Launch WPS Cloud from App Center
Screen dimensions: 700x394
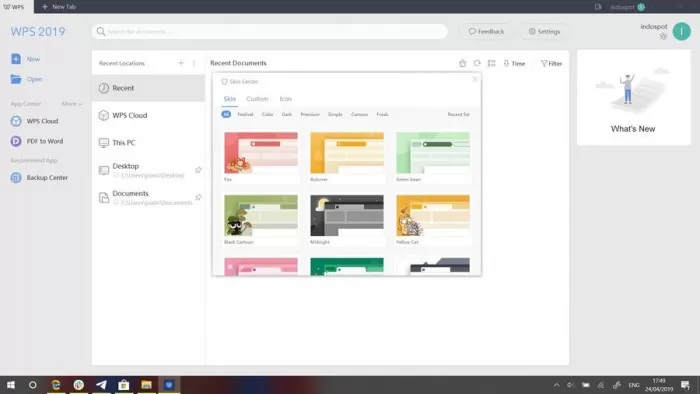click(34, 121)
